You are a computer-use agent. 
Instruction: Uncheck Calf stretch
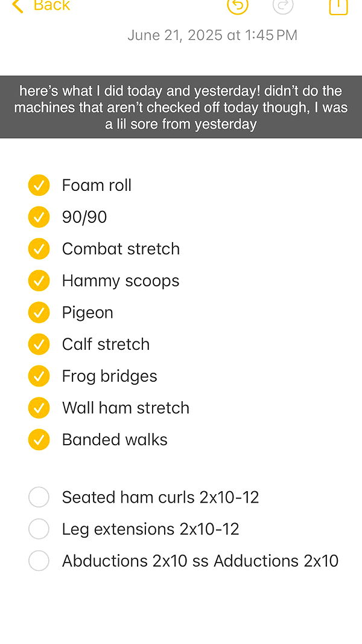(39, 344)
